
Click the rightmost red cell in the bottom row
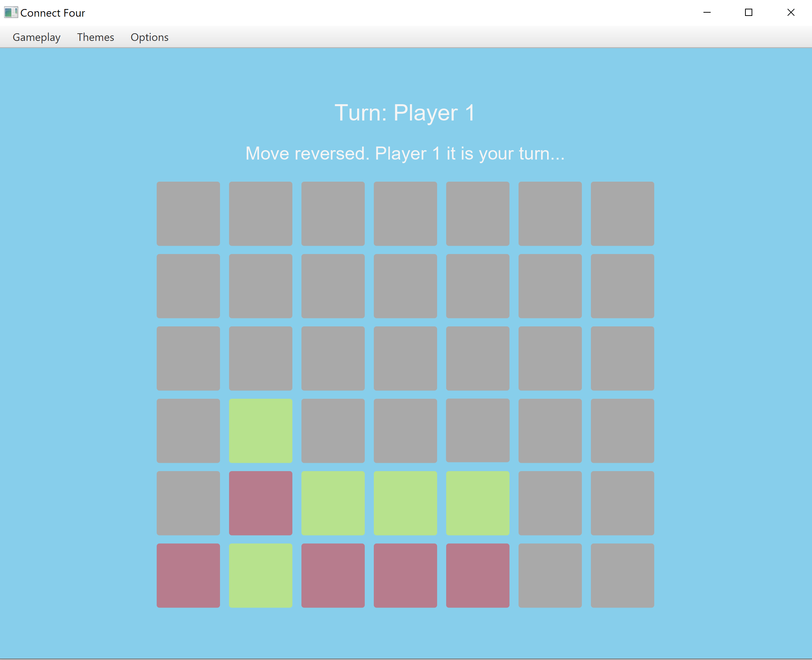click(x=478, y=576)
